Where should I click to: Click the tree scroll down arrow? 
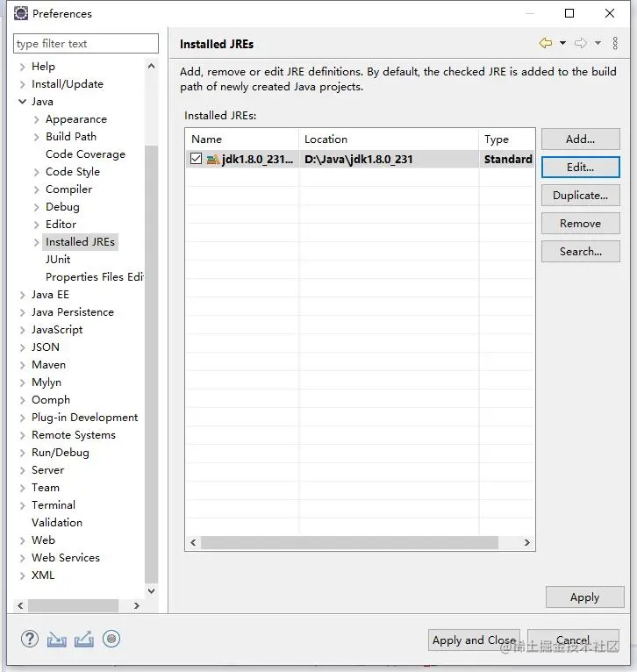pos(151,591)
